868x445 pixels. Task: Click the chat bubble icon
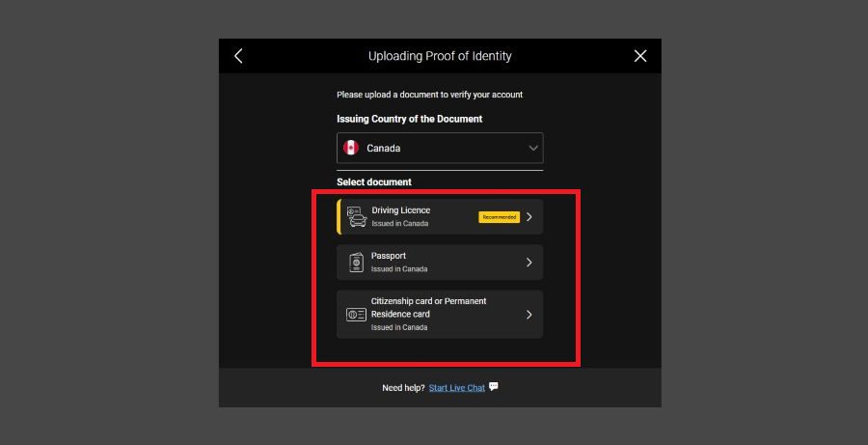pos(494,387)
